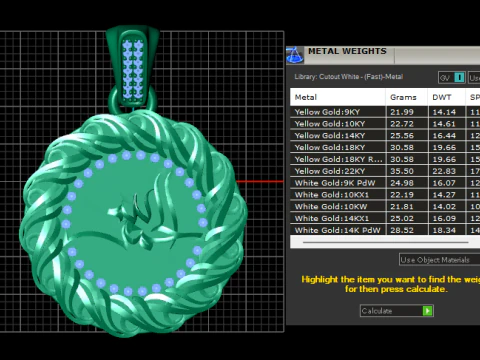Screen dimensions: 480x360
Task: Select the Yellow Gold:18KY row
Action: (x=385, y=147)
